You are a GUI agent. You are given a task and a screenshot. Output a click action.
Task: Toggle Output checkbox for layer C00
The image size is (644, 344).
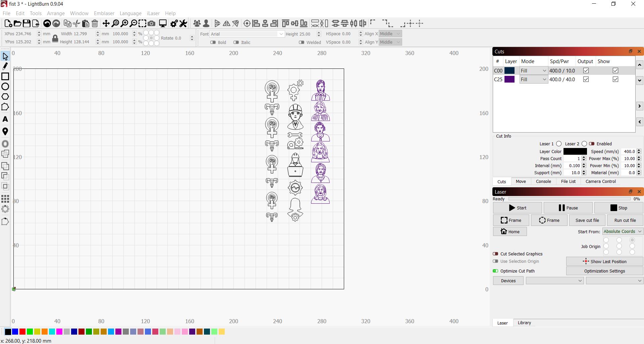pos(586,70)
